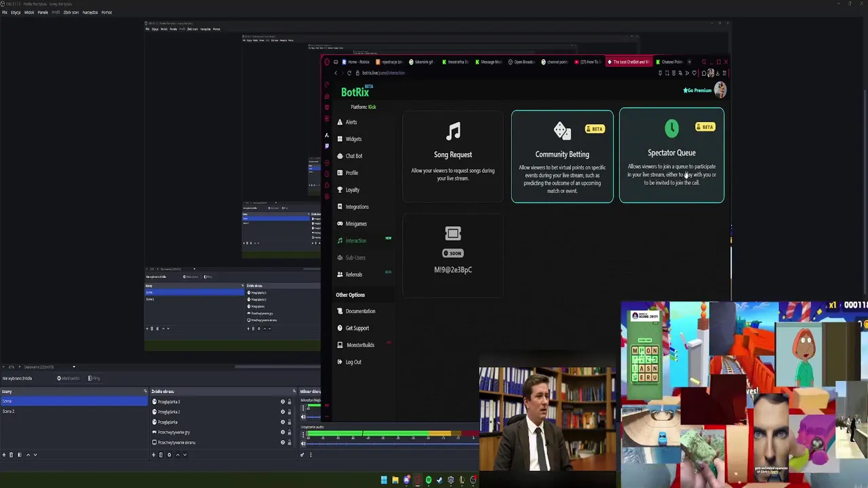
Task: Toggle visibility of Przechwytywanie ekranu source
Action: pyautogui.click(x=283, y=442)
